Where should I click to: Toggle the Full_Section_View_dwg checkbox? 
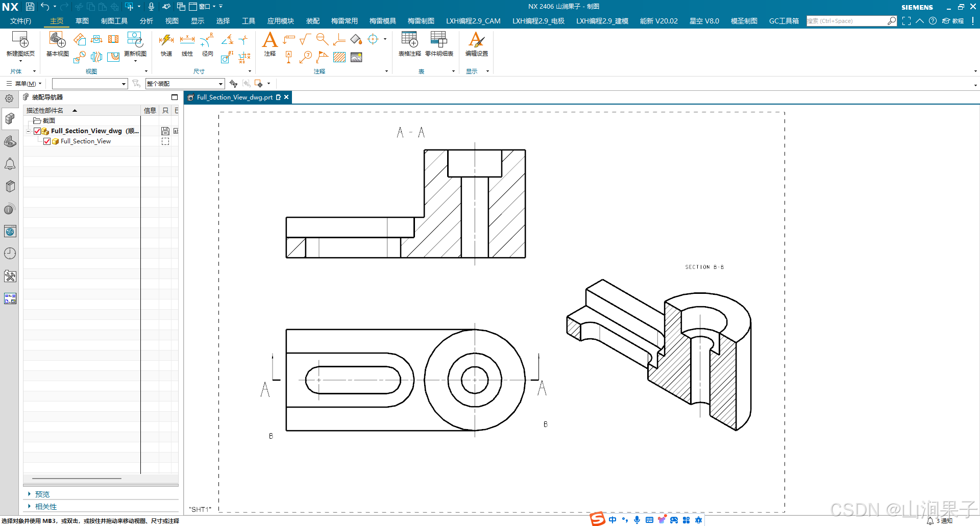tap(37, 131)
